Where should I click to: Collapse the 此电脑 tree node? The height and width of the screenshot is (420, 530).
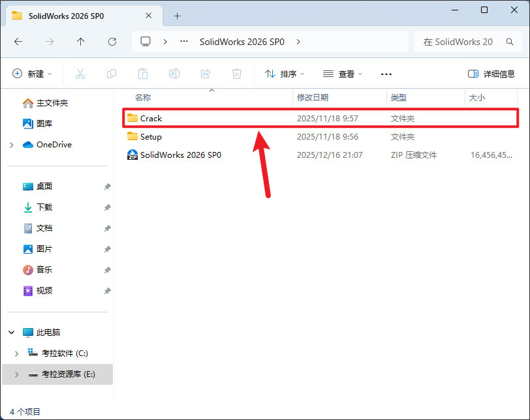(12, 333)
